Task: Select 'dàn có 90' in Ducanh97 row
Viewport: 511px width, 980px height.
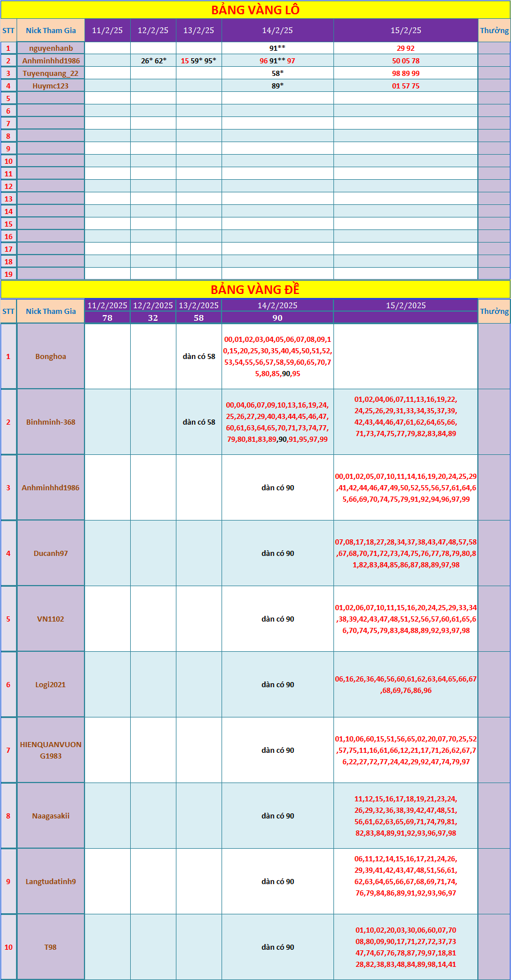Action: (277, 553)
